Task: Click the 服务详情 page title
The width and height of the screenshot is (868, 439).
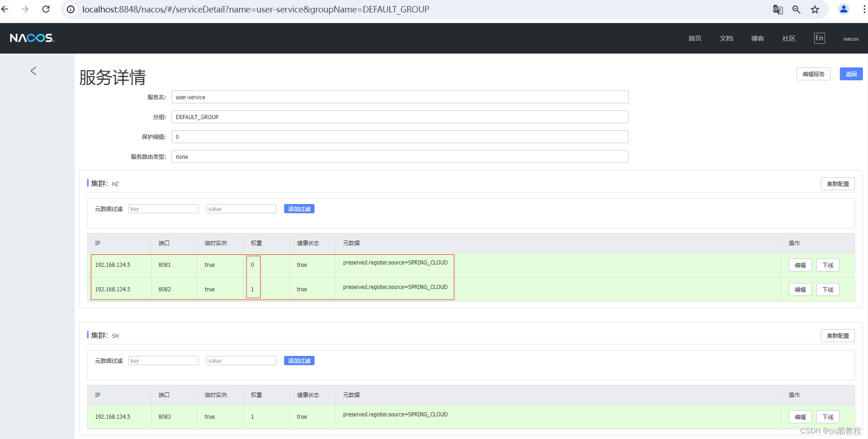Action: [113, 77]
